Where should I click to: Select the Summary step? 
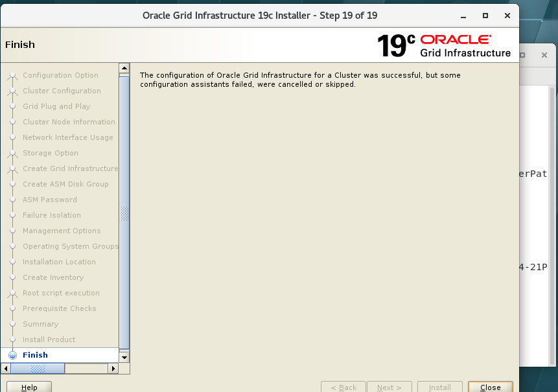pyautogui.click(x=41, y=324)
